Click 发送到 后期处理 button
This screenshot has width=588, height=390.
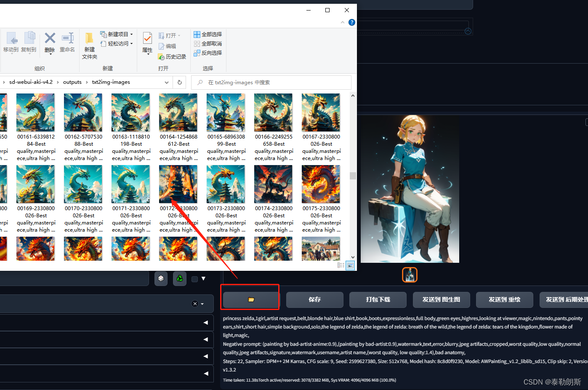click(x=564, y=299)
